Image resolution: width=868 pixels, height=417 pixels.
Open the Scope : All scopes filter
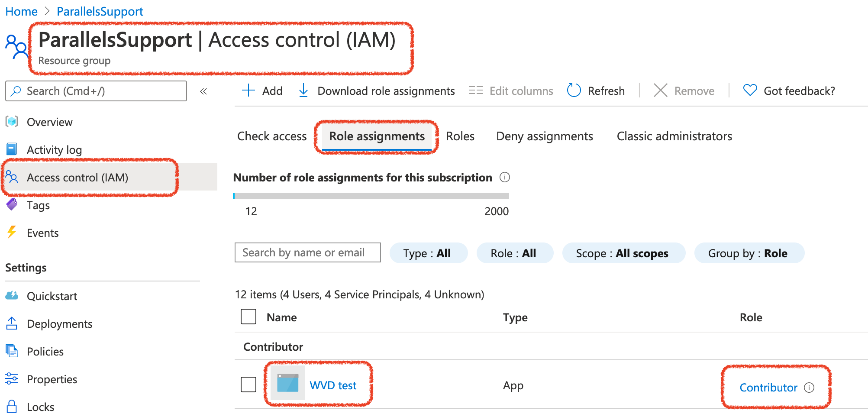click(623, 253)
